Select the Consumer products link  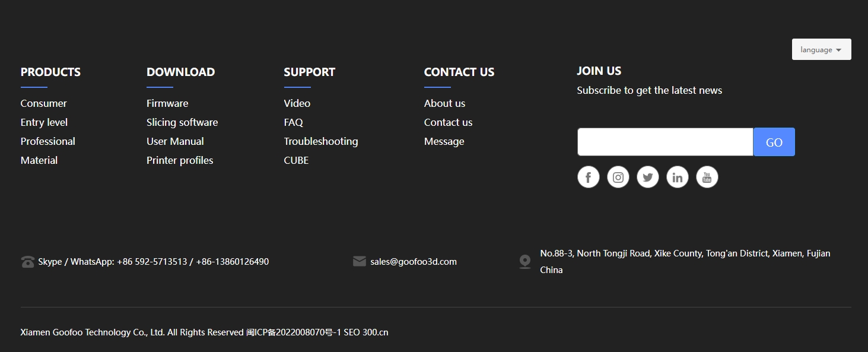[43, 103]
